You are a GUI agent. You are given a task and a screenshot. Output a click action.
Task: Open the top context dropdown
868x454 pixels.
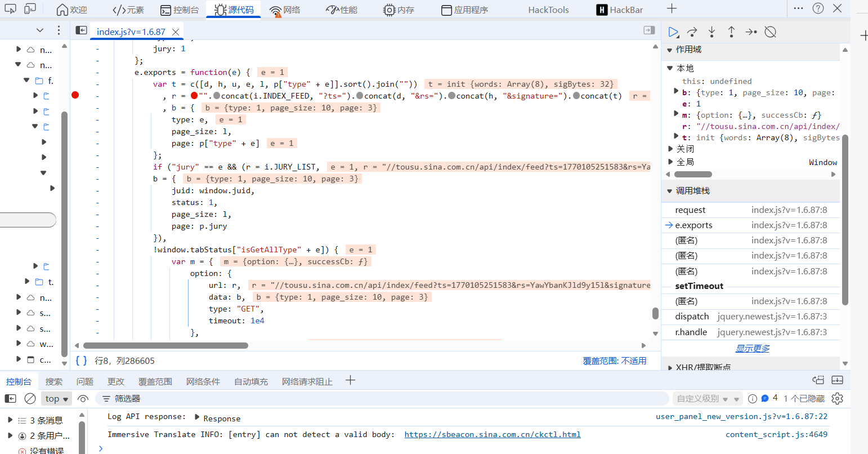[57, 399]
